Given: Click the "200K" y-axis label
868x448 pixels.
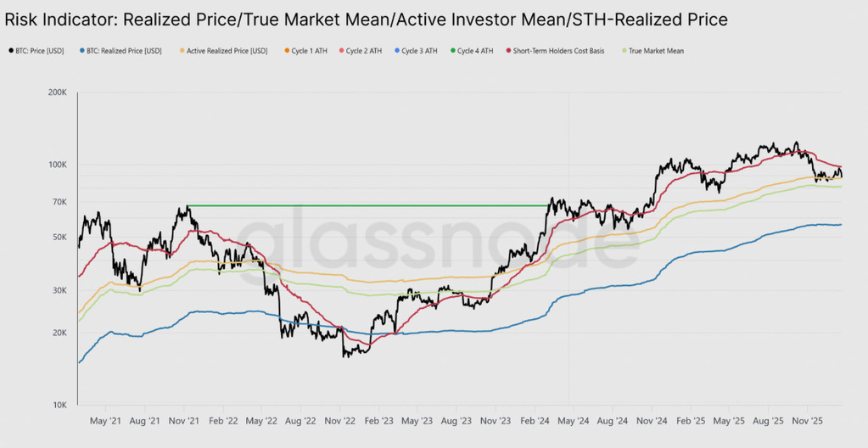Looking at the screenshot, I should (x=55, y=92).
